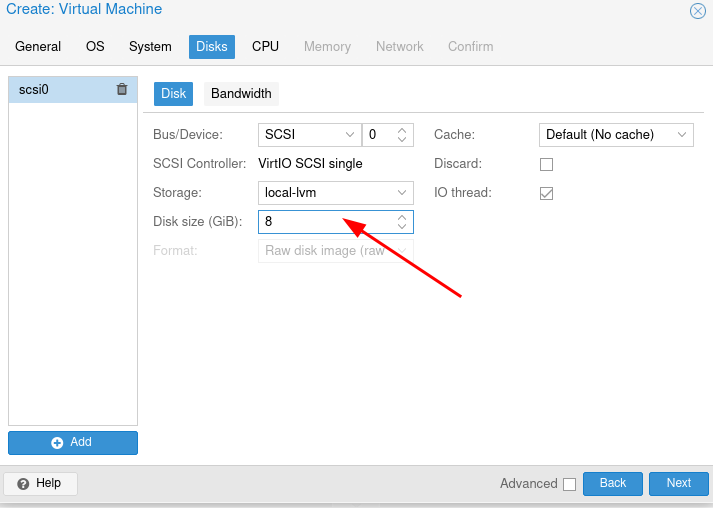Open the Bus/Device SCSI dropdown
713x508 pixels.
click(x=350, y=135)
